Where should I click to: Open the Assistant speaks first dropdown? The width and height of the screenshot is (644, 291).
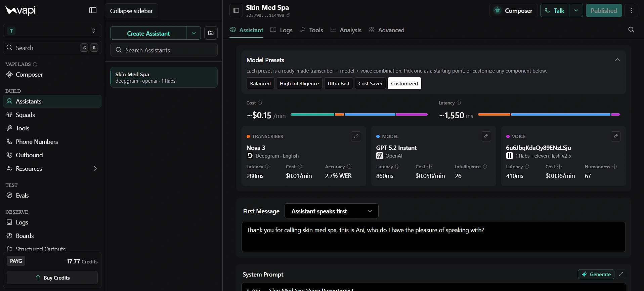pos(331,211)
